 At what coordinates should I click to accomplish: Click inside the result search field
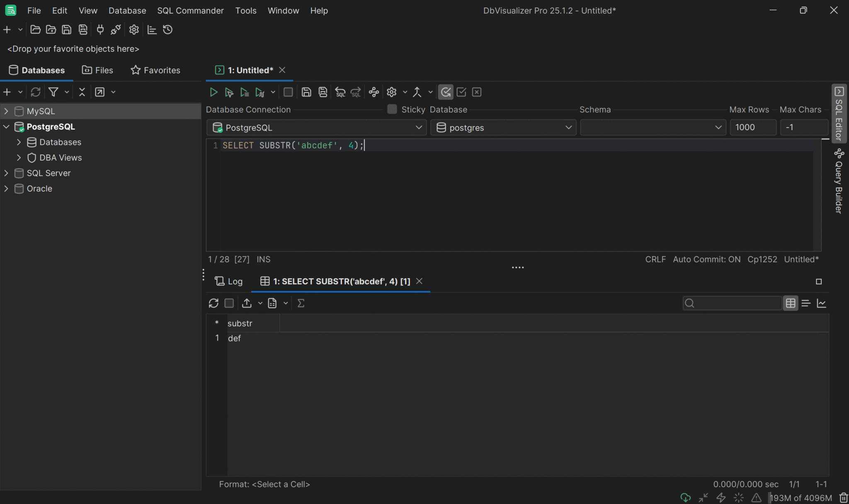coord(731,303)
